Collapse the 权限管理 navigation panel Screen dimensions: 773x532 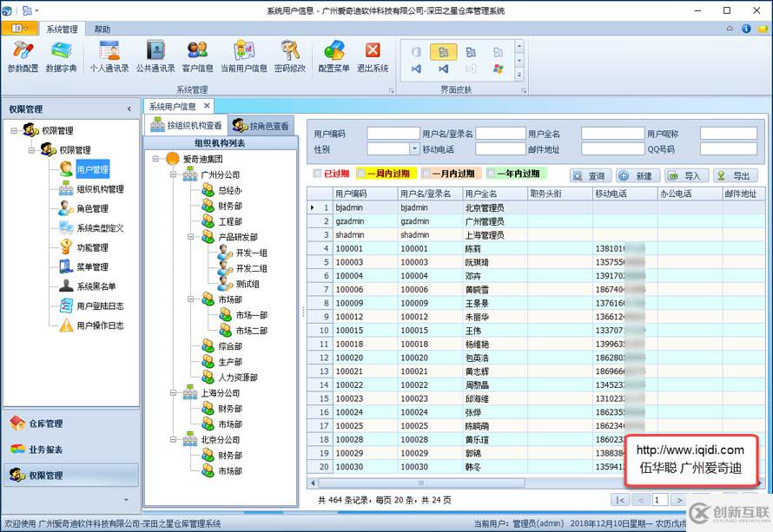coord(129,108)
